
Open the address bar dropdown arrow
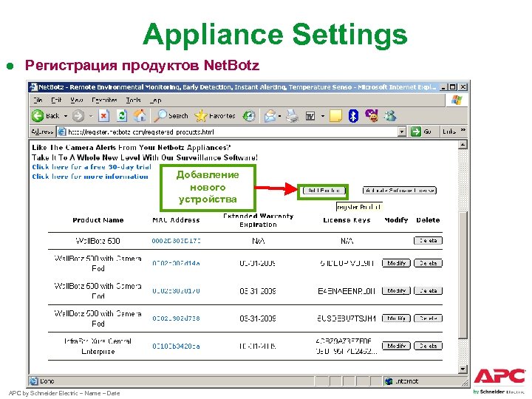tap(402, 132)
